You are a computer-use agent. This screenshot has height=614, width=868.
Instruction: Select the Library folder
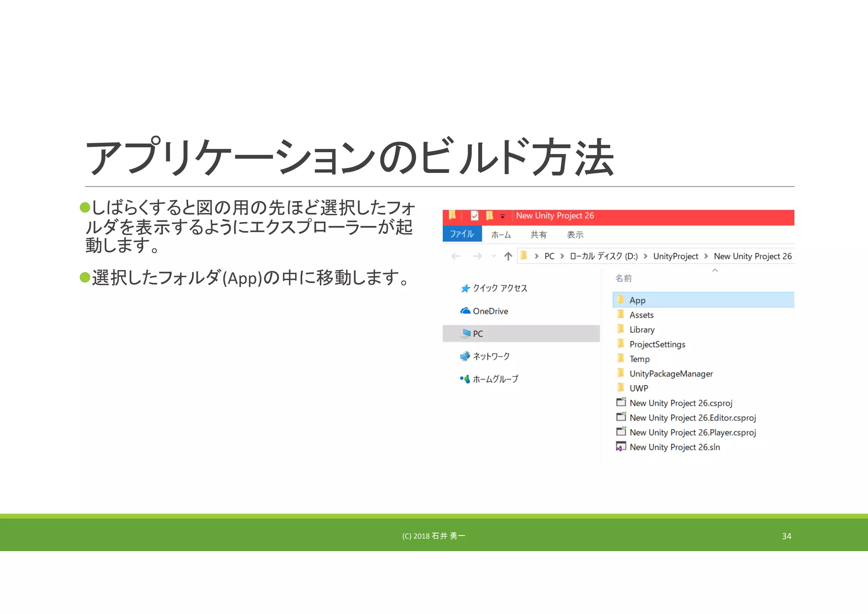point(642,329)
